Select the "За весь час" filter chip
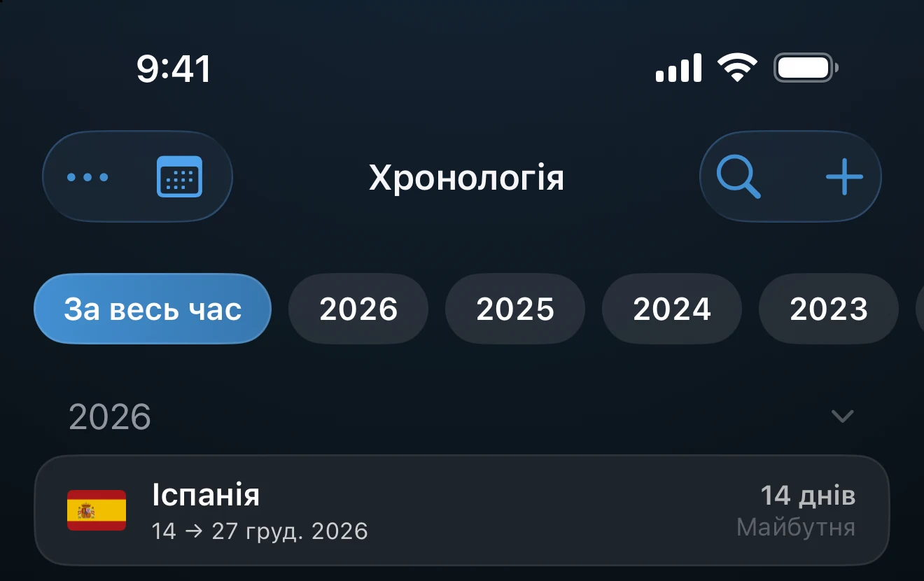924x581 pixels. coord(153,309)
